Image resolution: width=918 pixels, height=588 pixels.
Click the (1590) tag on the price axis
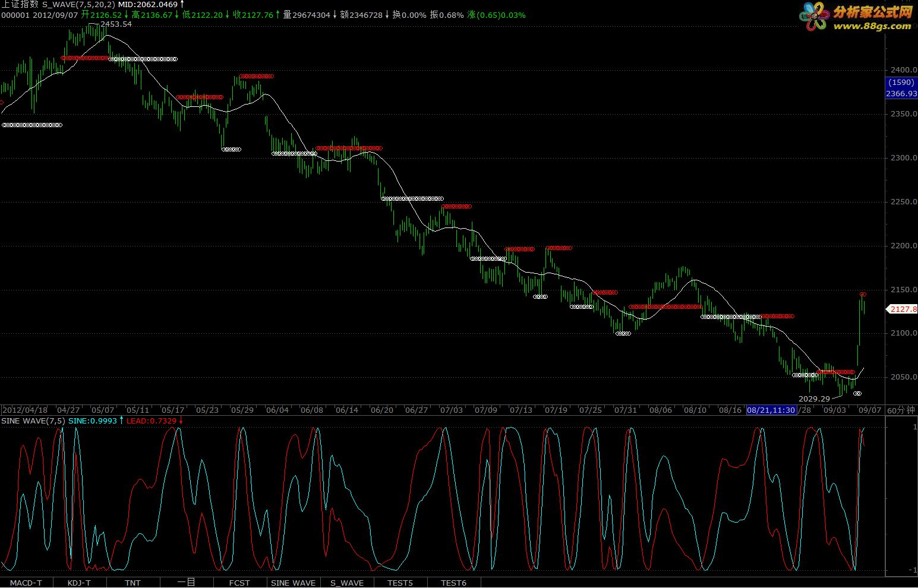(901, 83)
